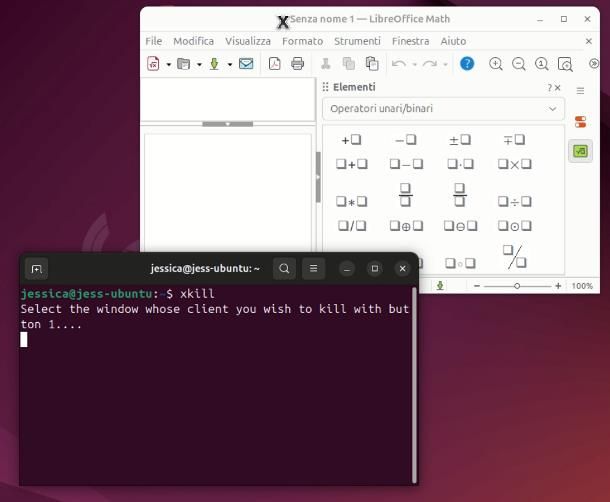Viewport: 610px width, 502px height.
Task: Open the Formato menu
Action: click(x=302, y=41)
